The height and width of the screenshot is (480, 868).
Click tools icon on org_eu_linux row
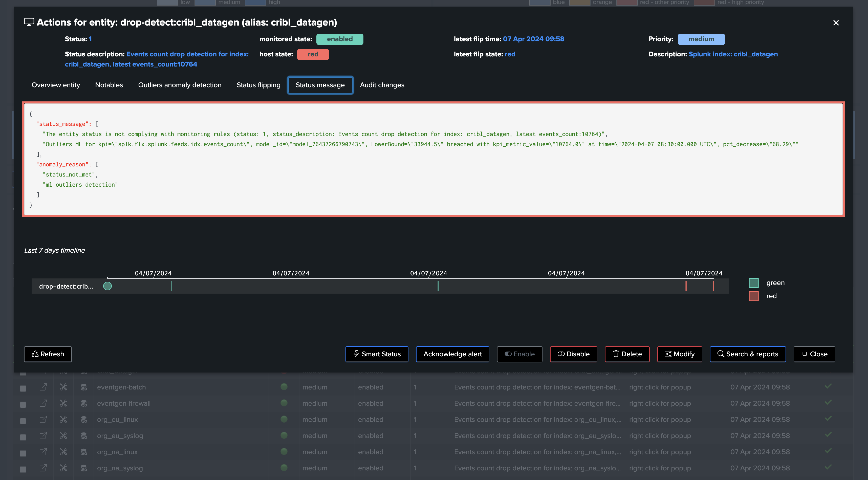[63, 419]
